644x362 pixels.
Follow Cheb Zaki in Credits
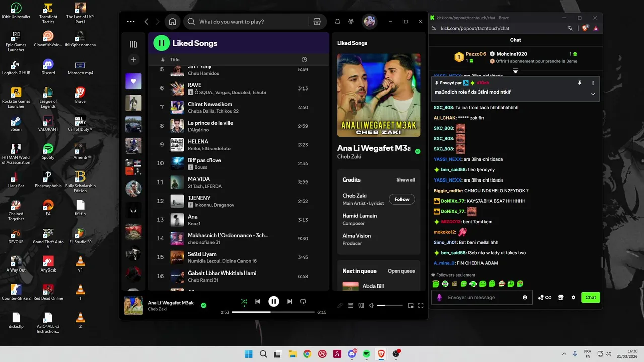(402, 199)
